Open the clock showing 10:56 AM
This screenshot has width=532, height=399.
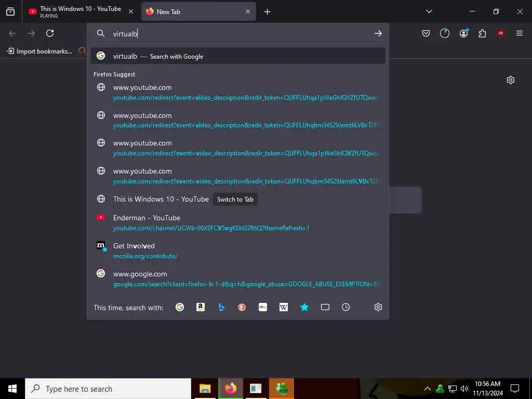[x=487, y=389]
